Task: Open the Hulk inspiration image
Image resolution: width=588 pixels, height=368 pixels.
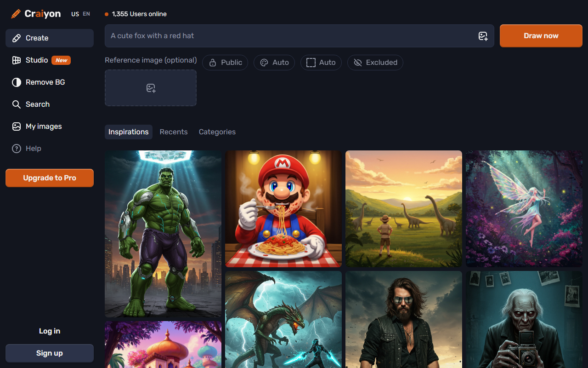Action: (163, 234)
